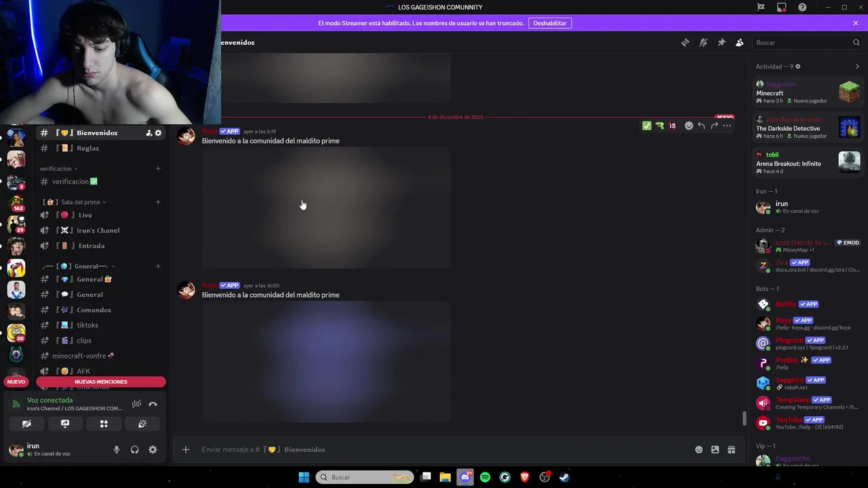The height and width of the screenshot is (488, 868).
Task: Open Steam from the taskbar
Action: tap(564, 477)
